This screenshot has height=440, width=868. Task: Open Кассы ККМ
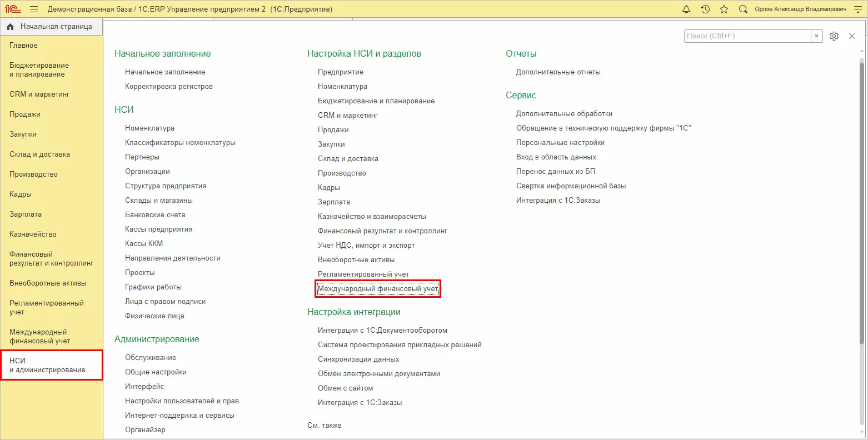(144, 244)
